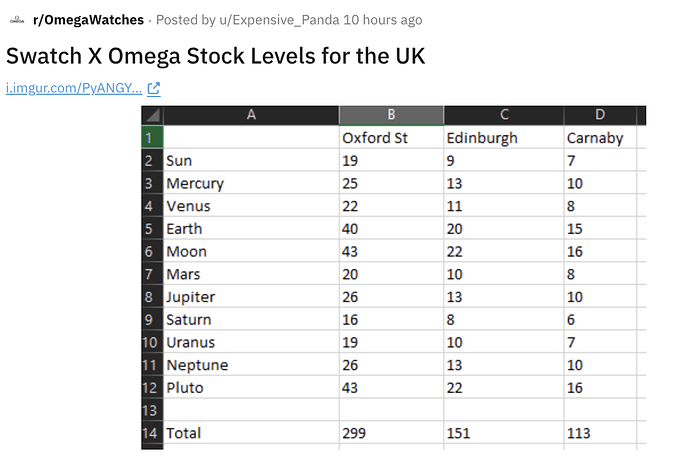Select column C header
Image resolution: width=690 pixels, height=460 pixels.
pos(504,115)
